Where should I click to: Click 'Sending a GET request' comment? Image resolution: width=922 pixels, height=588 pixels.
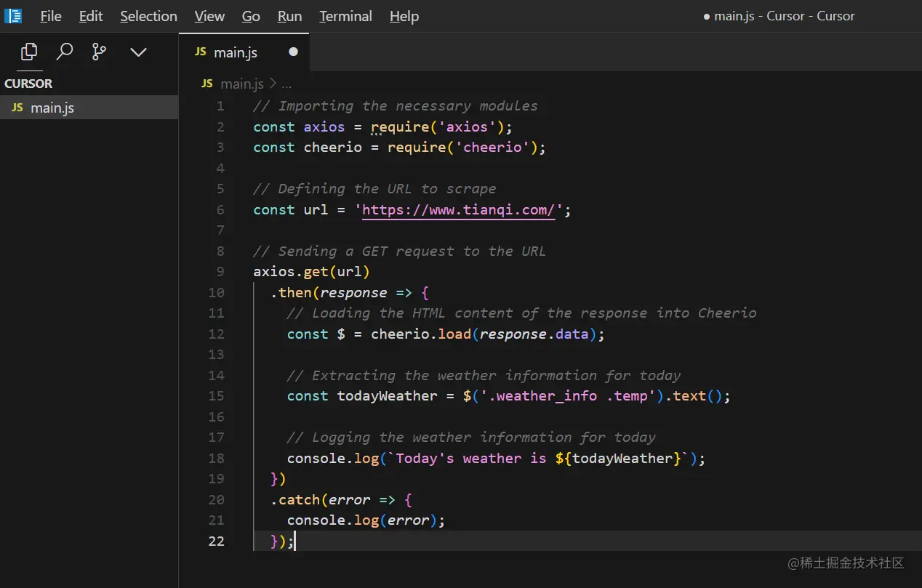point(399,251)
